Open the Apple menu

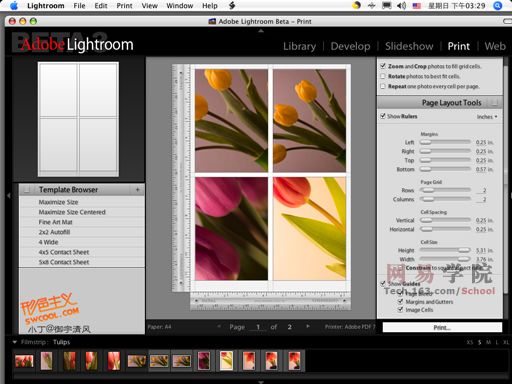(x=14, y=6)
